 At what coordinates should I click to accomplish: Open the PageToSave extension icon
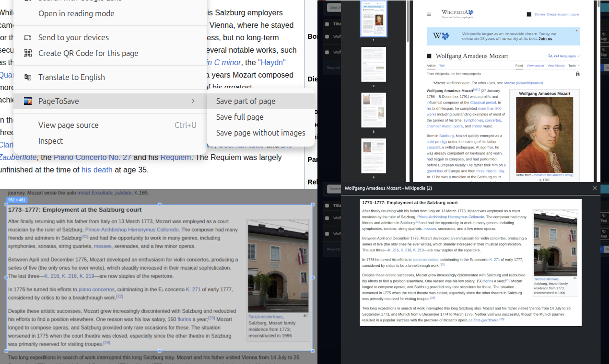[x=28, y=101]
